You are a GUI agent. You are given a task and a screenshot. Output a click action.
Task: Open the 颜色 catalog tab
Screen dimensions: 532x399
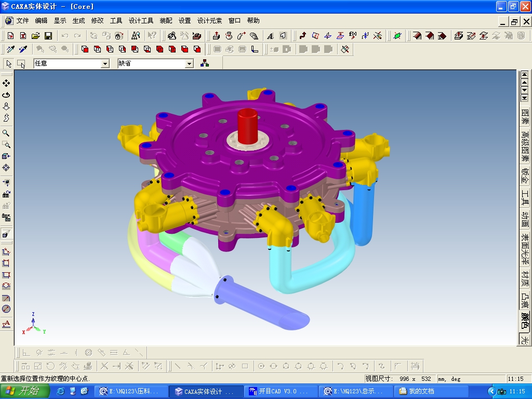[525, 320]
